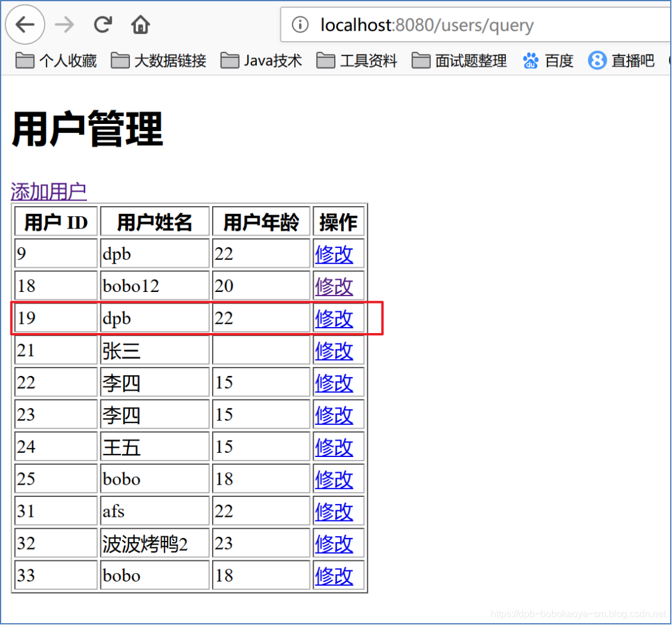Click the 添加用户 link
The width and height of the screenshot is (672, 625).
(x=49, y=191)
